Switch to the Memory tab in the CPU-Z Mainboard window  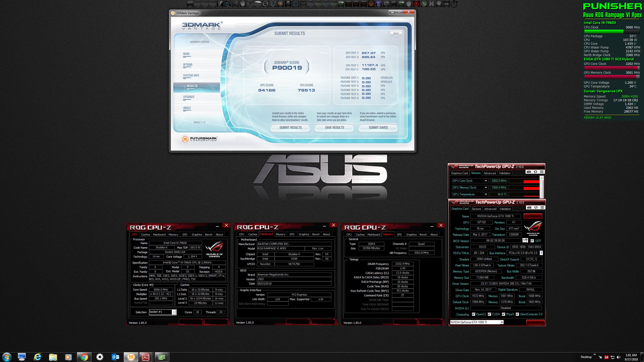[x=280, y=234]
